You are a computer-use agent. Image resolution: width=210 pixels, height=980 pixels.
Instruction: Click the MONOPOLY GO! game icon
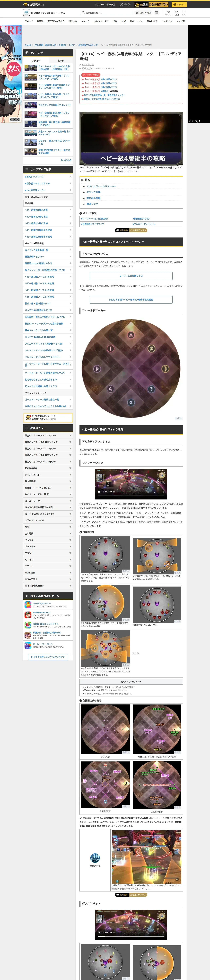(x=28, y=615)
